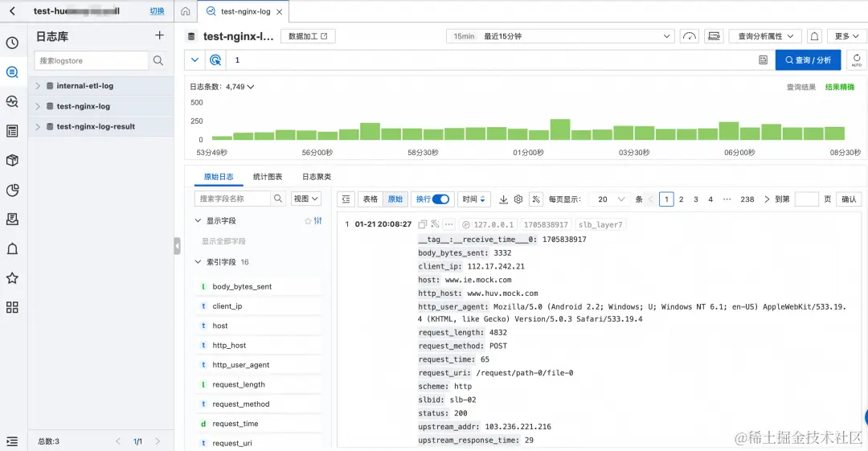
Task: Open the 时间 sort dropdown
Action: click(x=474, y=199)
